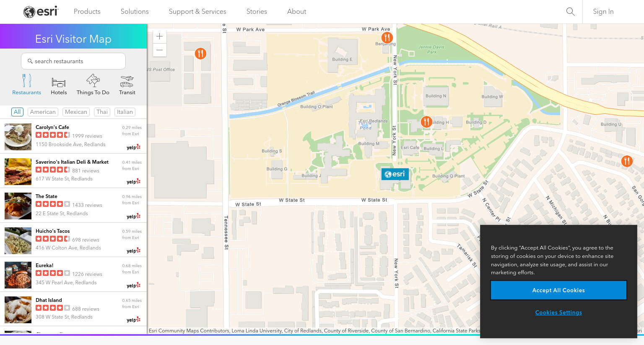Open Yelp logo for Saverino's Italian Deli
Image resolution: width=644 pixels, height=345 pixels.
pyautogui.click(x=133, y=182)
